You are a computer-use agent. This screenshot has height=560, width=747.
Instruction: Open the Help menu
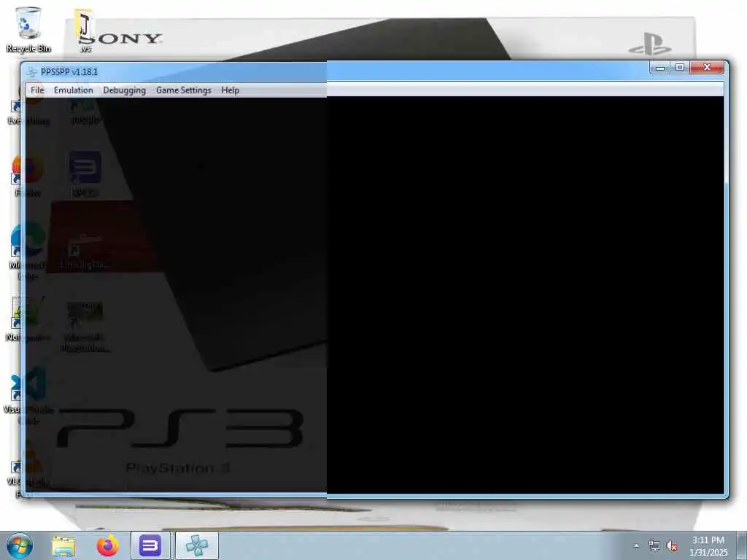[230, 90]
